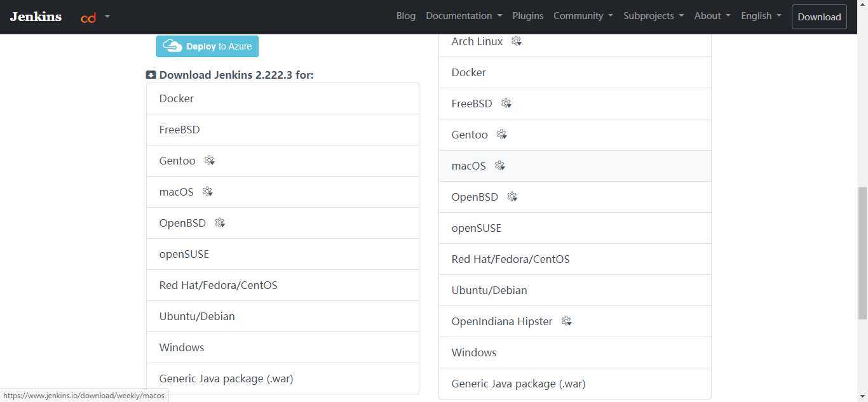Click gear icon beside weekly OpenBSD
Viewport: 868px width, 402px height.
click(x=512, y=197)
